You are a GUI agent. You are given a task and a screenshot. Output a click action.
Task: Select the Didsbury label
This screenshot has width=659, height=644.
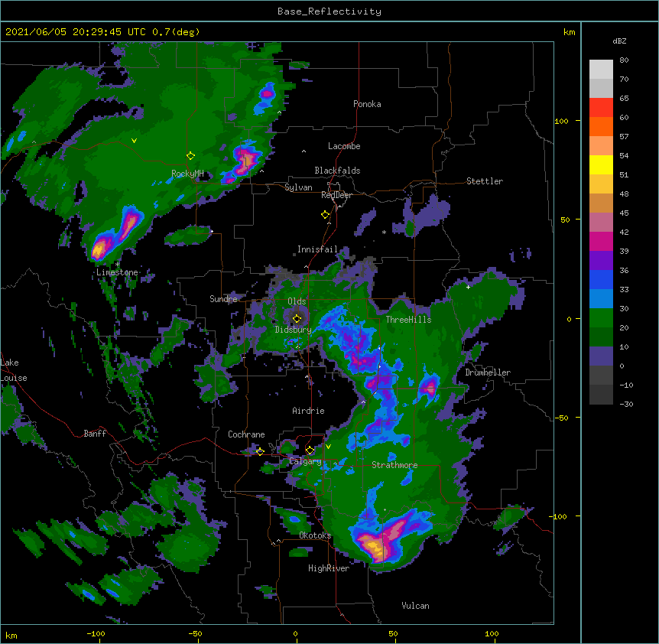point(293,330)
